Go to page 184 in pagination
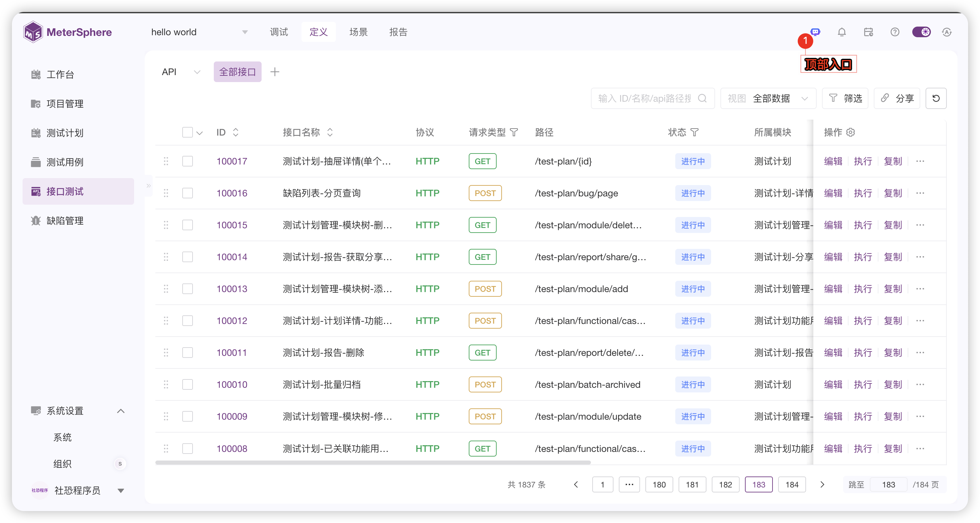980x523 pixels. (792, 484)
